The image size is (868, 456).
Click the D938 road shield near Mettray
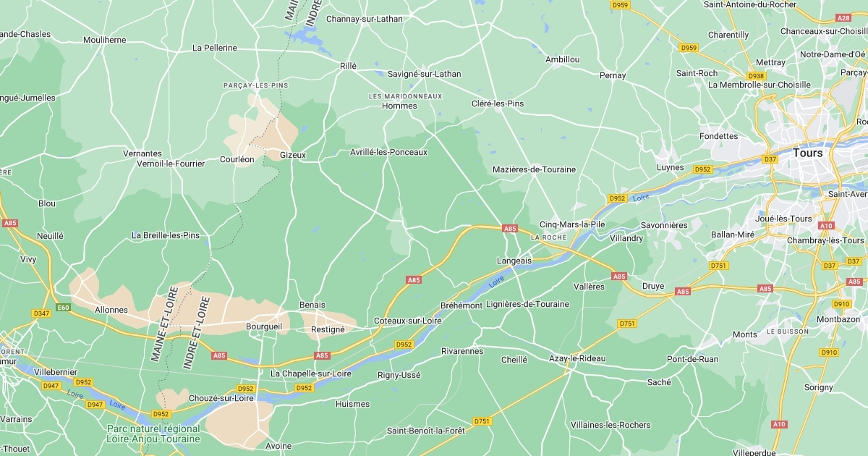click(757, 76)
